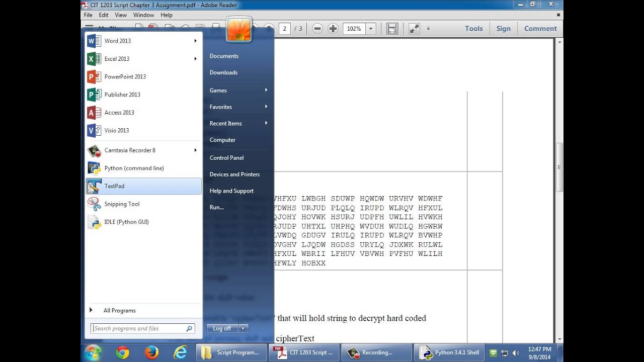Open PowerPoint 2013 program entry

[x=143, y=77]
